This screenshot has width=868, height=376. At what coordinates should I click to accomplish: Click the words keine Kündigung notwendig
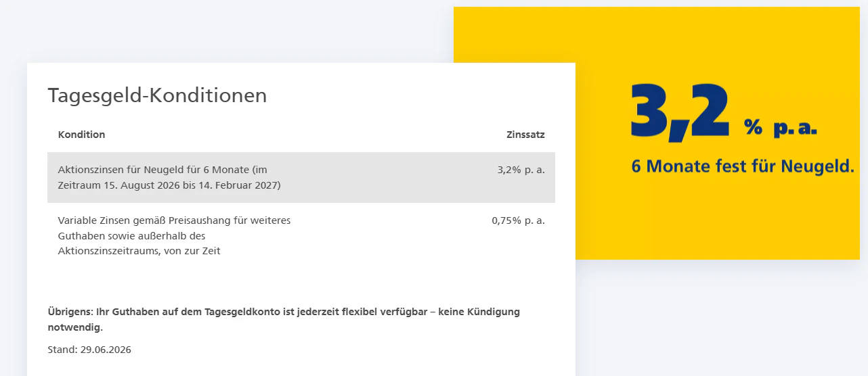pyautogui.click(x=284, y=320)
